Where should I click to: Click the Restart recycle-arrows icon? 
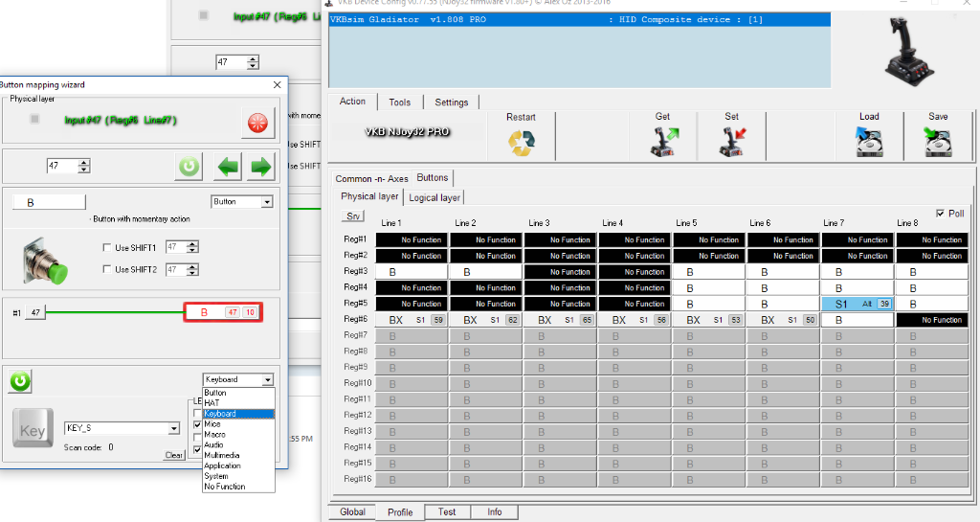pos(522,143)
